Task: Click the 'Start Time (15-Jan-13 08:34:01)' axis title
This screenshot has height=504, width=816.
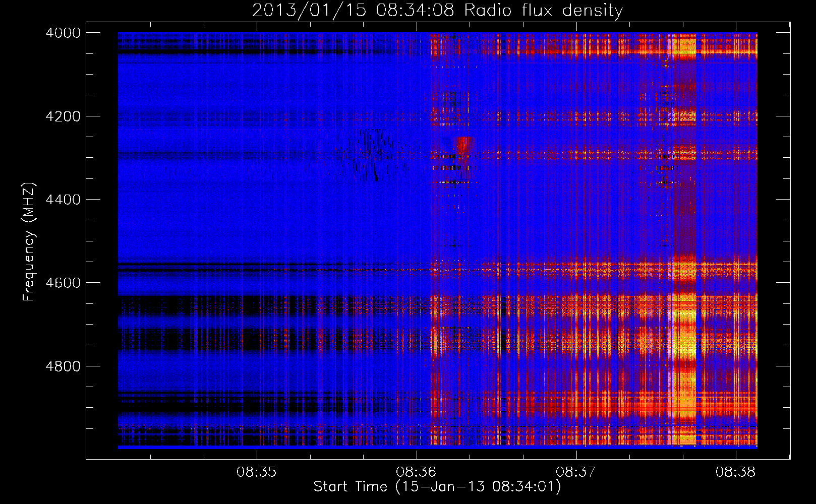Action: (x=437, y=487)
